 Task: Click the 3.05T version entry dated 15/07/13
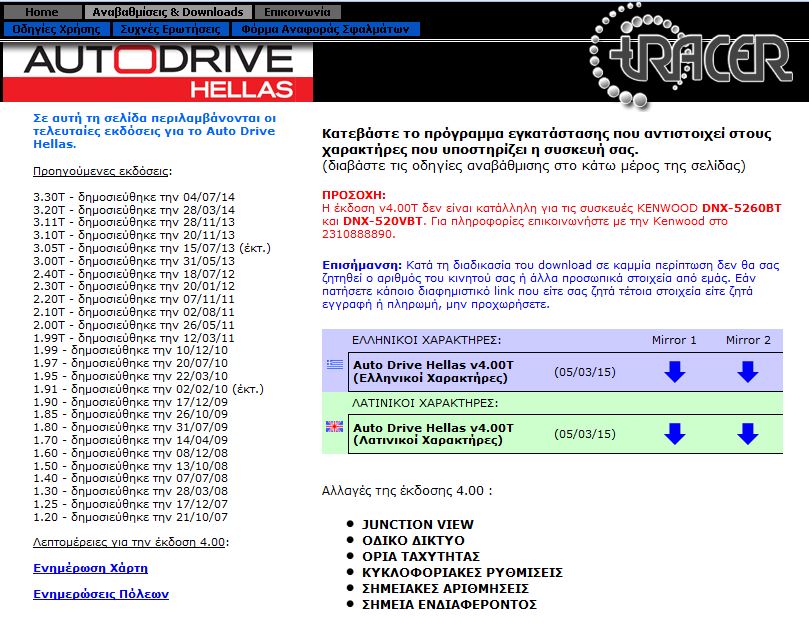tap(152, 248)
